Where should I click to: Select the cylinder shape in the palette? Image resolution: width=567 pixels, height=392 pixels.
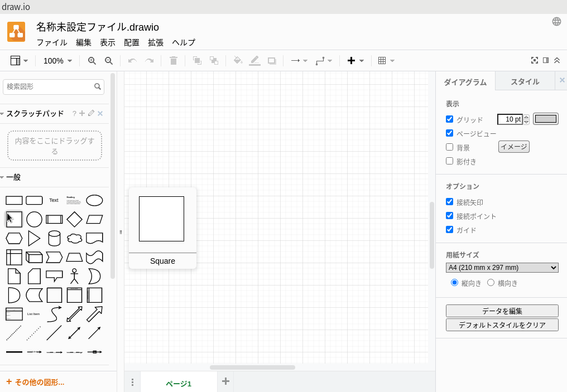(54, 239)
